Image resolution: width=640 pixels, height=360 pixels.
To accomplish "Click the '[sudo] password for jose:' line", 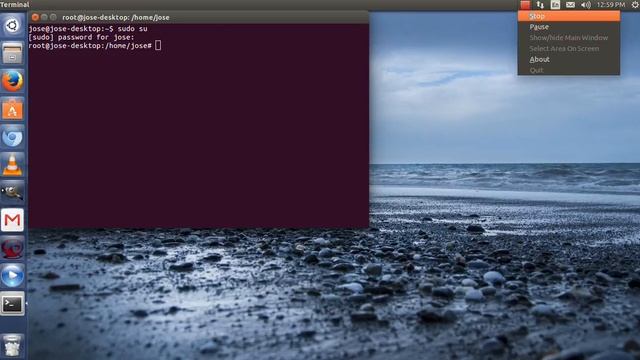I will coord(81,37).
